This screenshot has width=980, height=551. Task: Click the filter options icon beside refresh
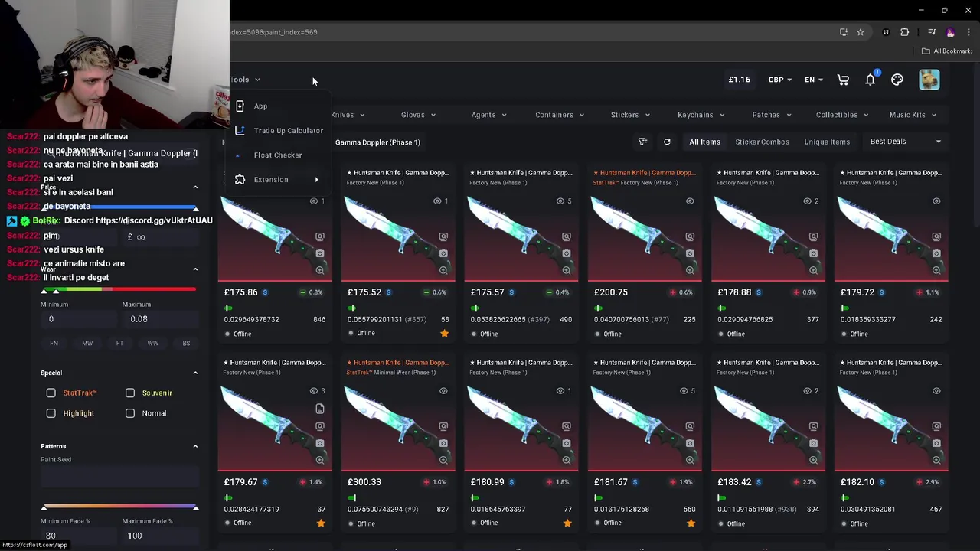pyautogui.click(x=643, y=142)
